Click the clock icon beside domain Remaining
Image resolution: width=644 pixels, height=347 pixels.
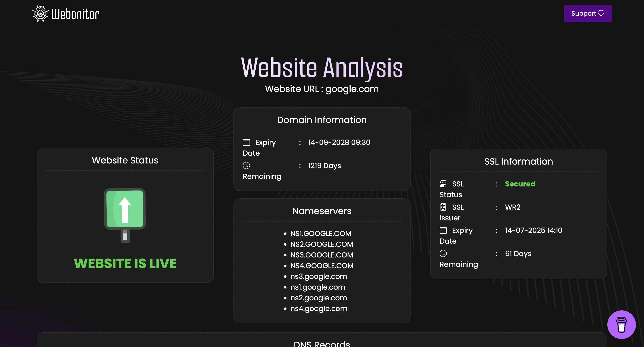click(x=246, y=165)
